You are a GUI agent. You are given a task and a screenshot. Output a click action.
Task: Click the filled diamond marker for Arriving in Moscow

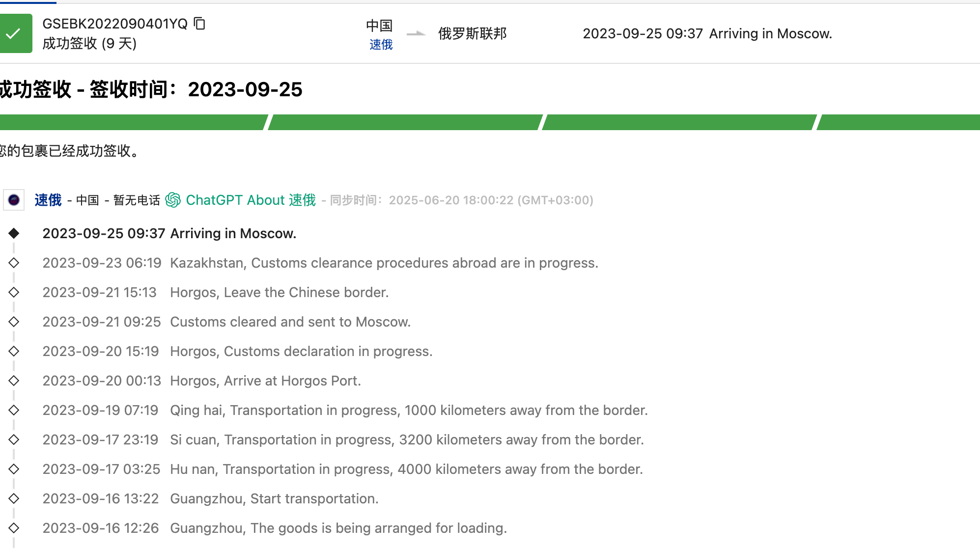pos(14,233)
